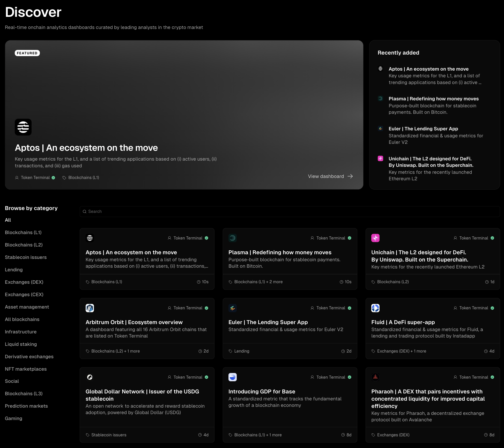Click the Euler card logo icon

click(x=233, y=308)
